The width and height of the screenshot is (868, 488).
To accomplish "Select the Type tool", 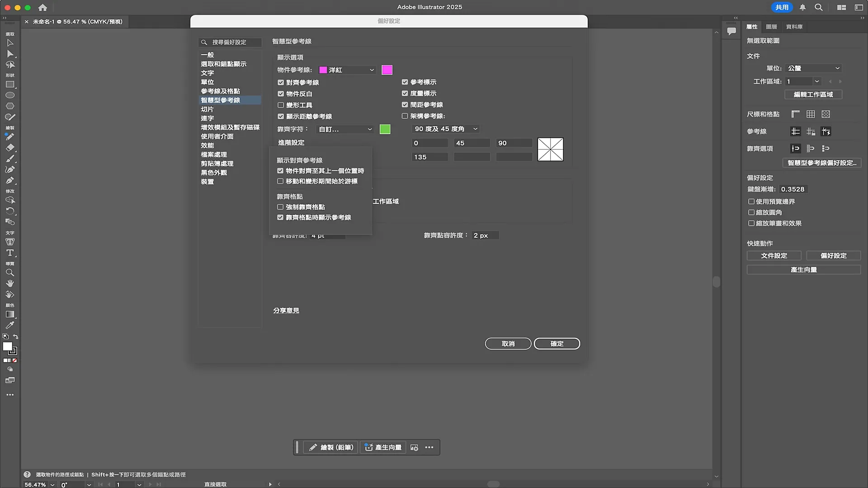I will point(10,253).
